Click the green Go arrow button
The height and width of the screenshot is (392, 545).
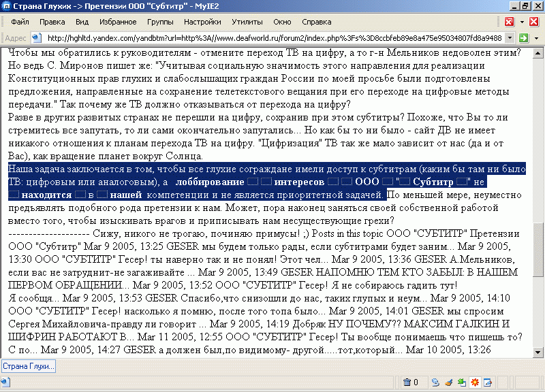(x=523, y=38)
